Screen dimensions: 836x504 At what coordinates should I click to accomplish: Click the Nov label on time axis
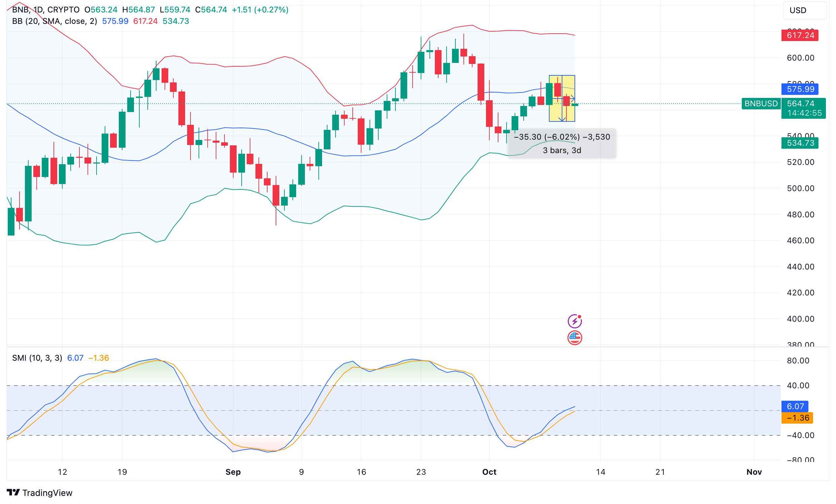click(754, 472)
